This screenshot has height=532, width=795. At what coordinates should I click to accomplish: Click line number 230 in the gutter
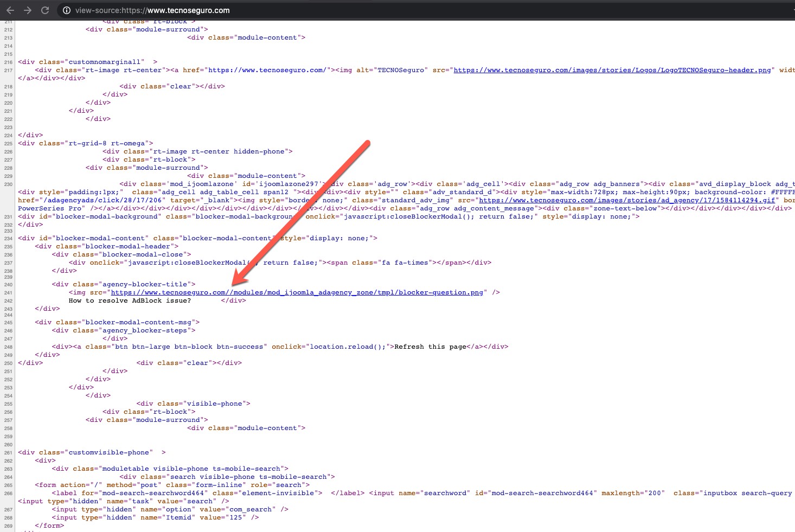pos(8,184)
